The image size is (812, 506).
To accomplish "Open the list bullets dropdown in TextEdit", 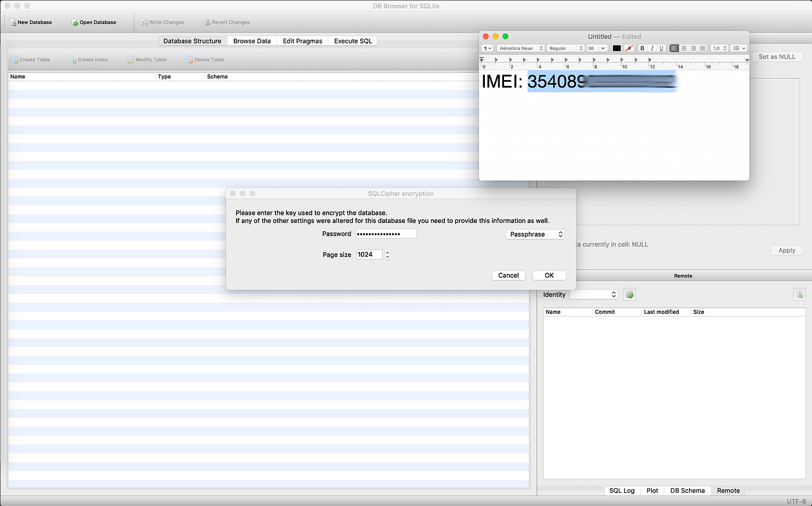I will point(739,48).
